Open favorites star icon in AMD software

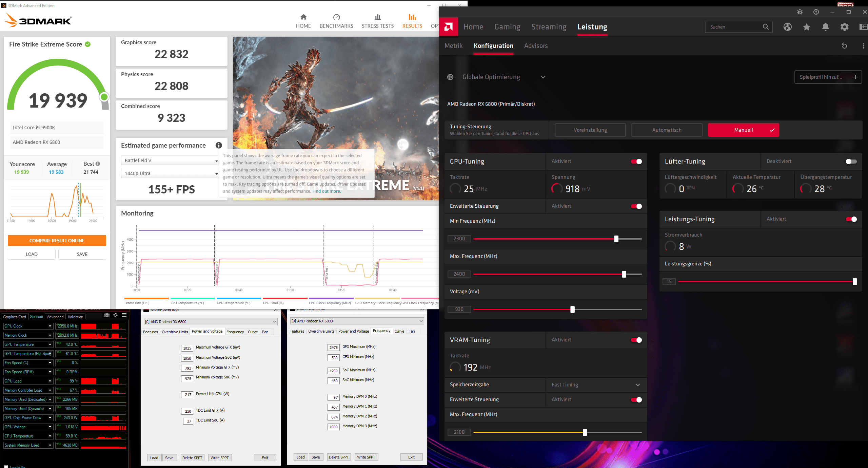point(807,27)
